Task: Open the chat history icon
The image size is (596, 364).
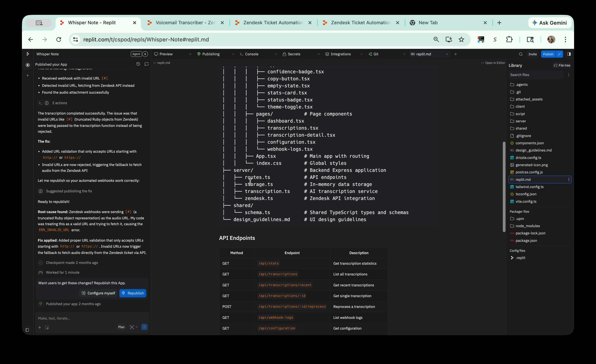Action: pos(138,64)
